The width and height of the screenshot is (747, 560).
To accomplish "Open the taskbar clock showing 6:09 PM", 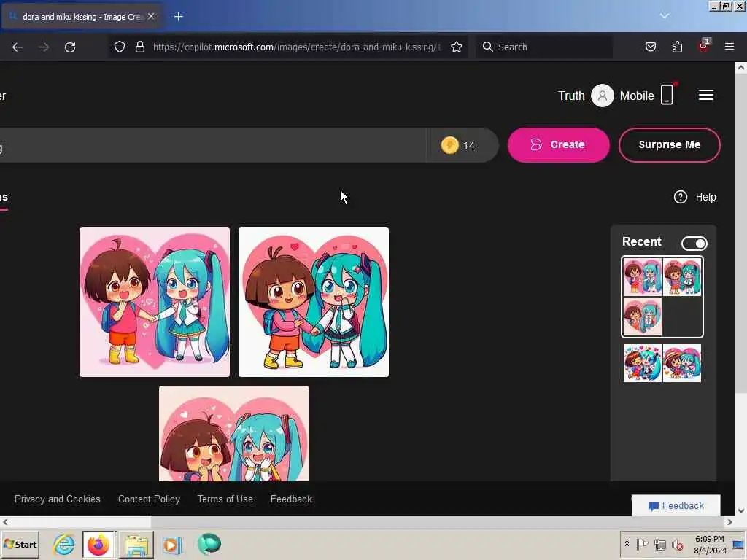I will (x=709, y=544).
